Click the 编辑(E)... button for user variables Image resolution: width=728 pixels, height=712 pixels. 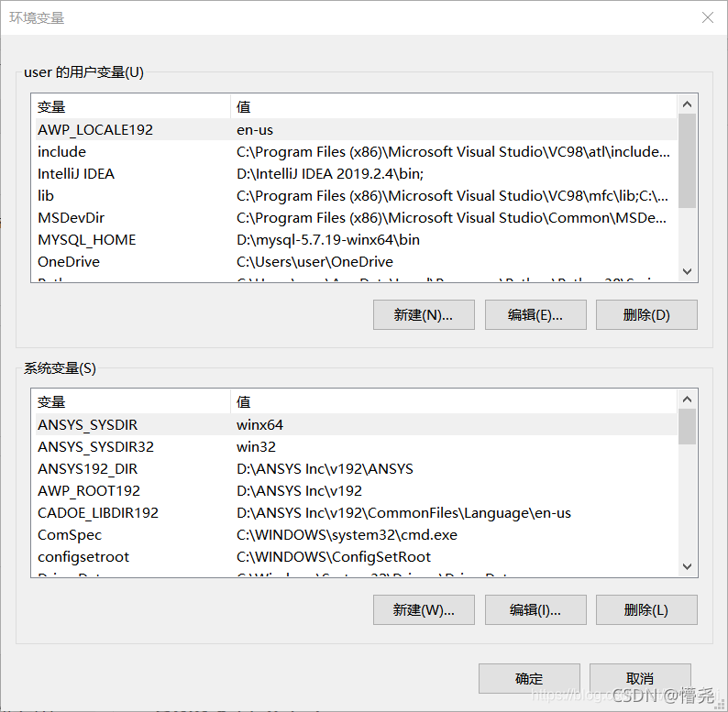point(535,314)
